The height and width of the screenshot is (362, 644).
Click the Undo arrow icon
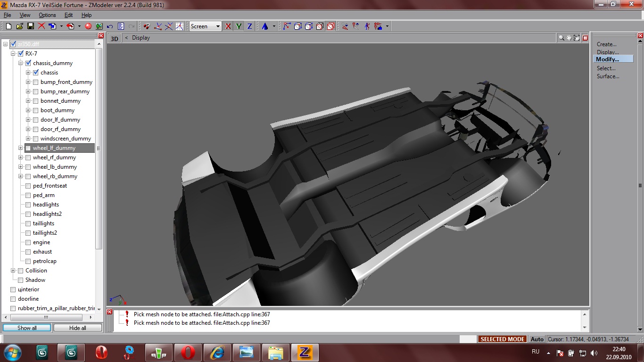110,26
